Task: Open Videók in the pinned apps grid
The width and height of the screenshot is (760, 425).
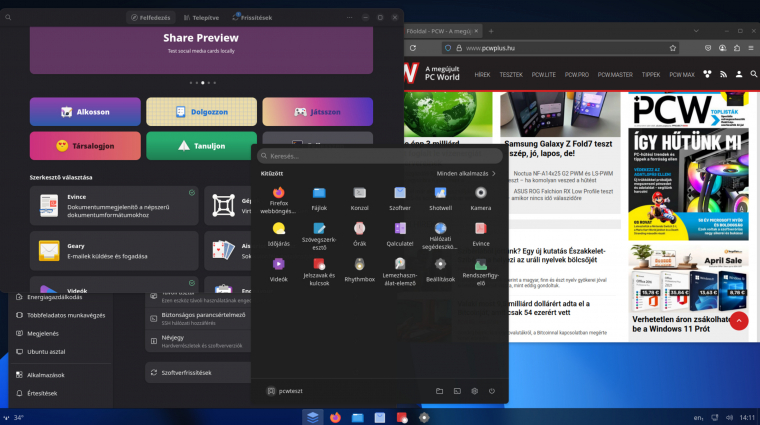Action: 278,270
